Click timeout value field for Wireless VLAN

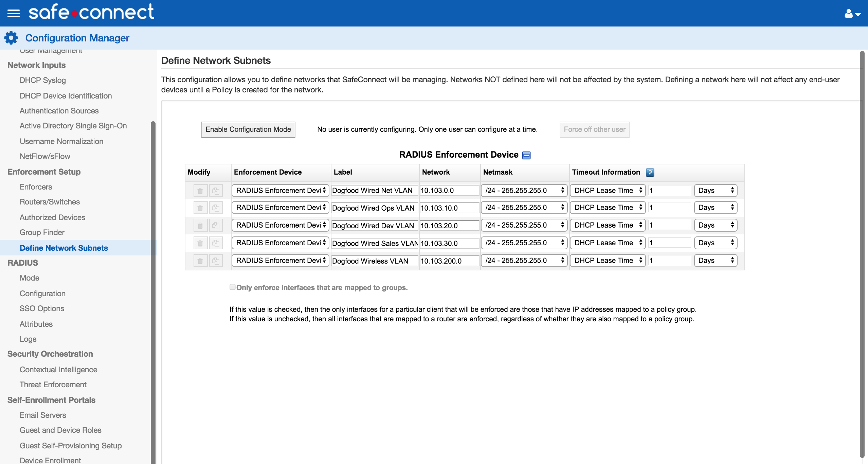670,261
